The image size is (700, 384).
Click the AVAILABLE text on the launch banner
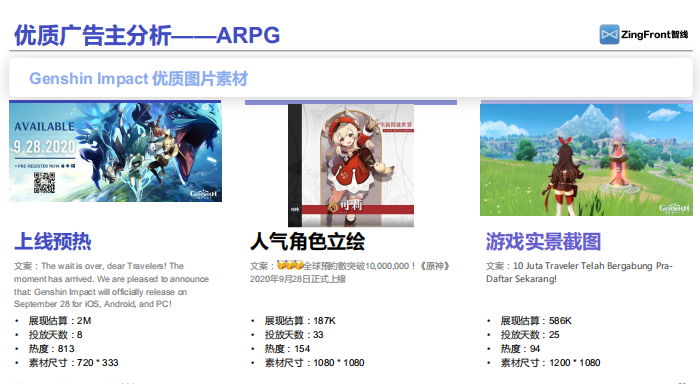click(x=44, y=127)
